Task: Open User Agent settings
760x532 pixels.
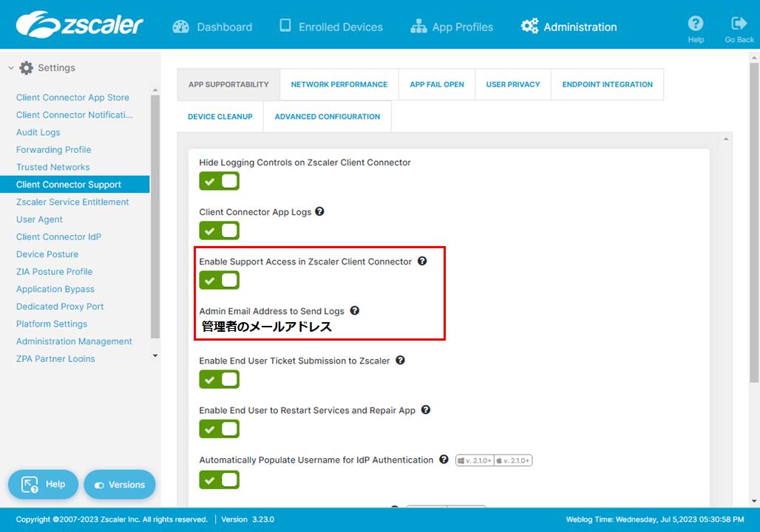Action: [x=39, y=219]
